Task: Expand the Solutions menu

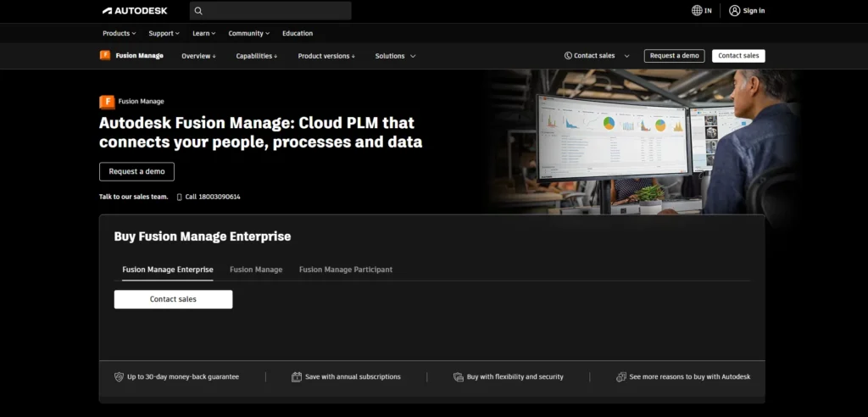Action: pyautogui.click(x=395, y=56)
